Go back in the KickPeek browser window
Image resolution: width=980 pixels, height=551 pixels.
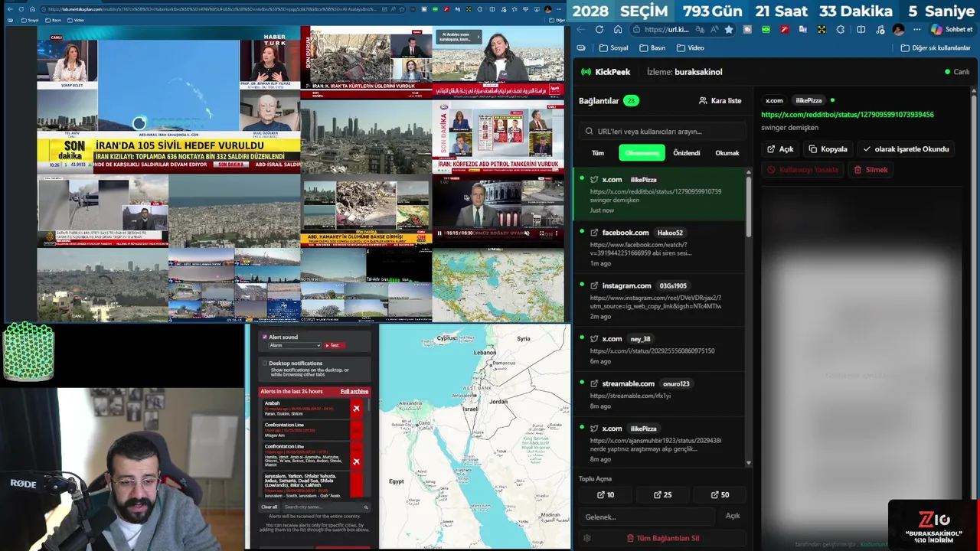point(580,30)
